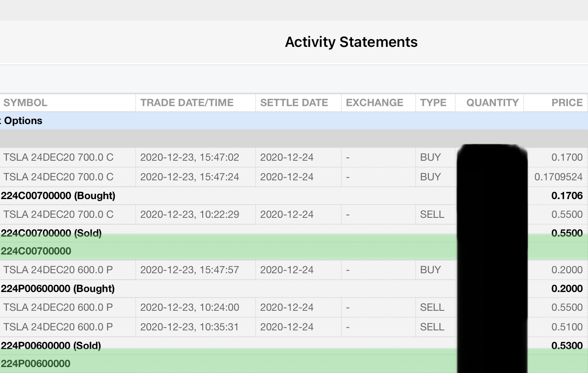
Task: Click the SELL type at 10:22:29 trade
Action: pos(432,214)
